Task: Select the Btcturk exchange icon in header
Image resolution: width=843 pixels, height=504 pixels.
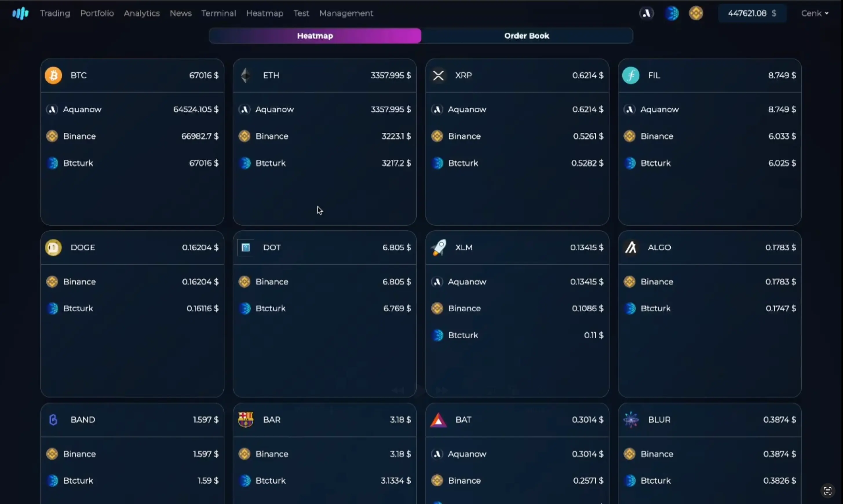Action: (672, 13)
